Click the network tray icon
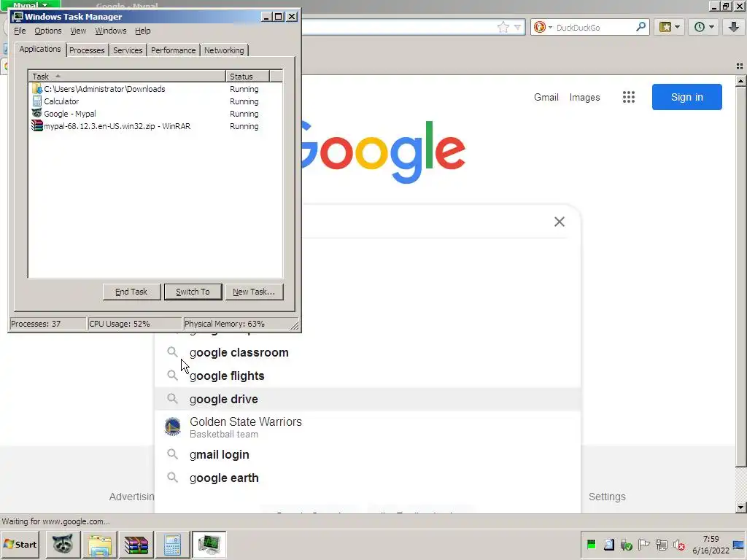This screenshot has width=747, height=560. [x=661, y=544]
